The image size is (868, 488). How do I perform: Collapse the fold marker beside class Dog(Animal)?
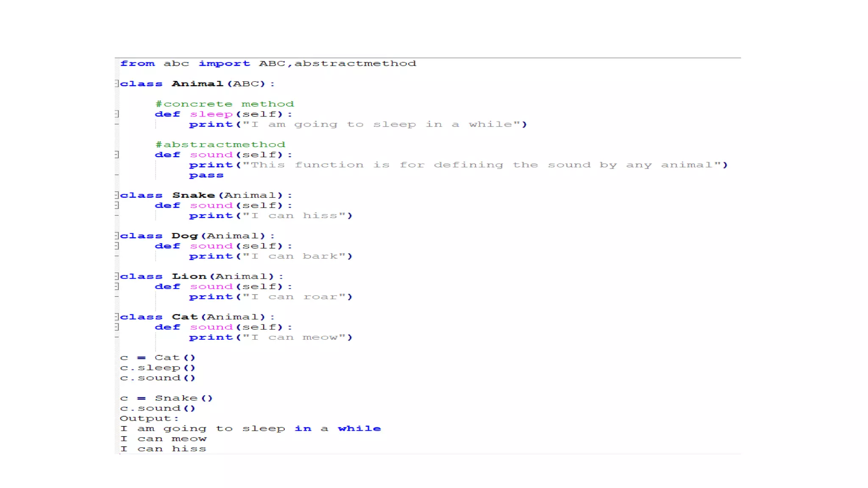point(117,236)
